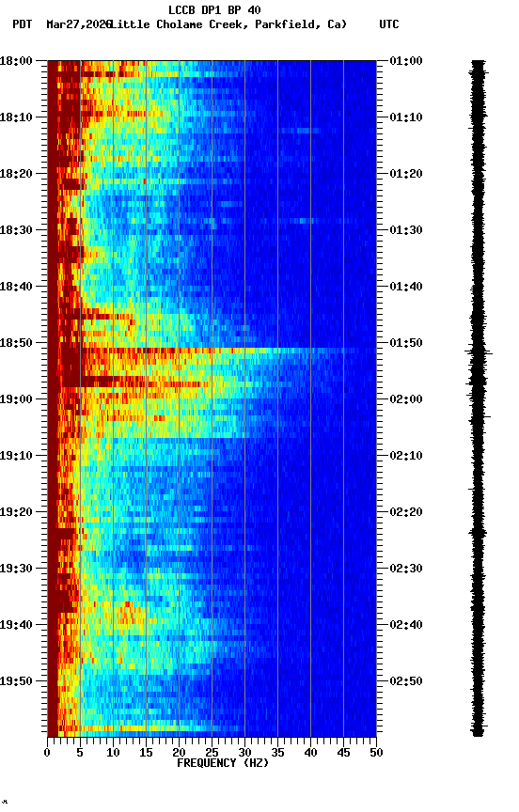Click the title text "LCCB DP1 BP 40"

pos(214,9)
